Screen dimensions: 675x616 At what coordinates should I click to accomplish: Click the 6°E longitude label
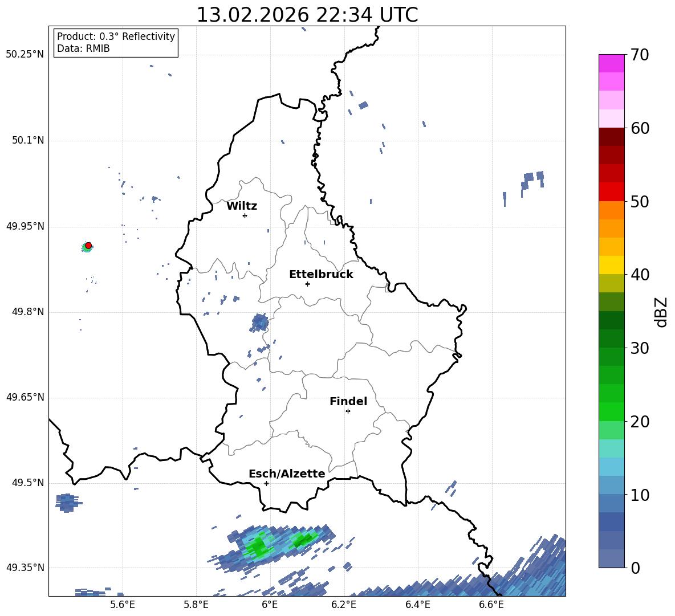[270, 605]
